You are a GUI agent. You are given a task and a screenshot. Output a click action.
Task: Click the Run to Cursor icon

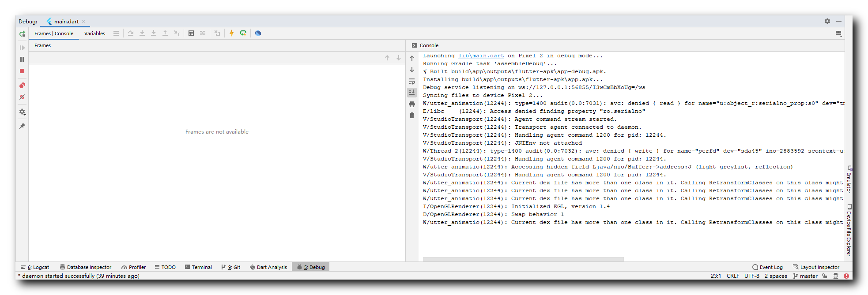[177, 33]
